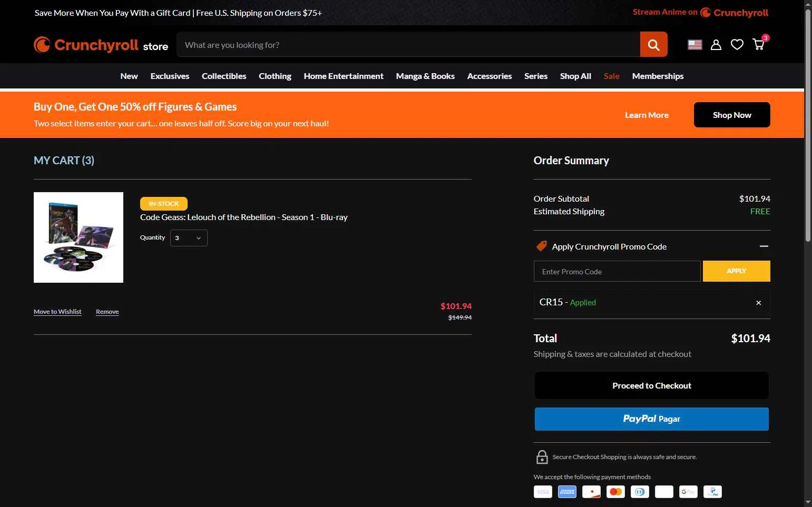Image resolution: width=812 pixels, height=507 pixels.
Task: Collapse the Apply Crunchyroll Promo Code section
Action: 764,246
